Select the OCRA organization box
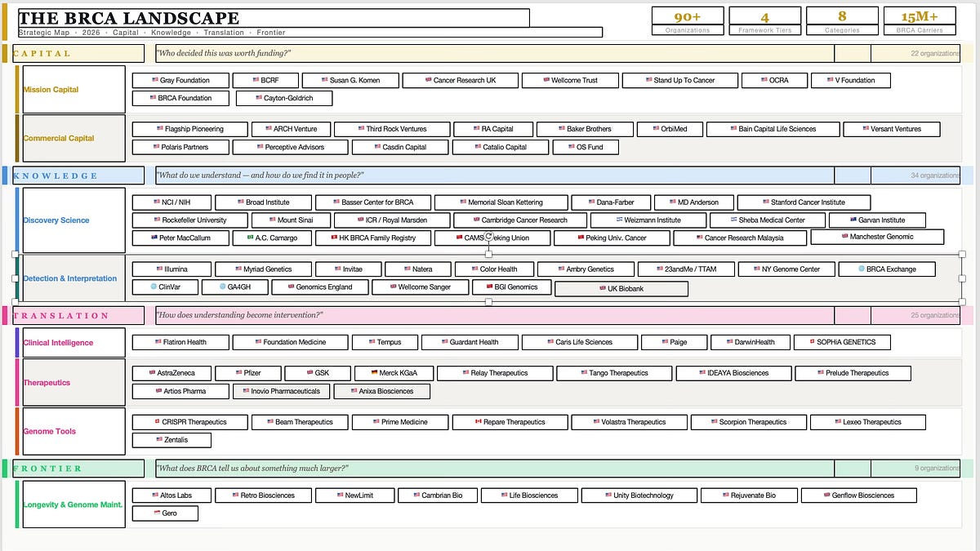This screenshot has width=980, height=551. (775, 80)
